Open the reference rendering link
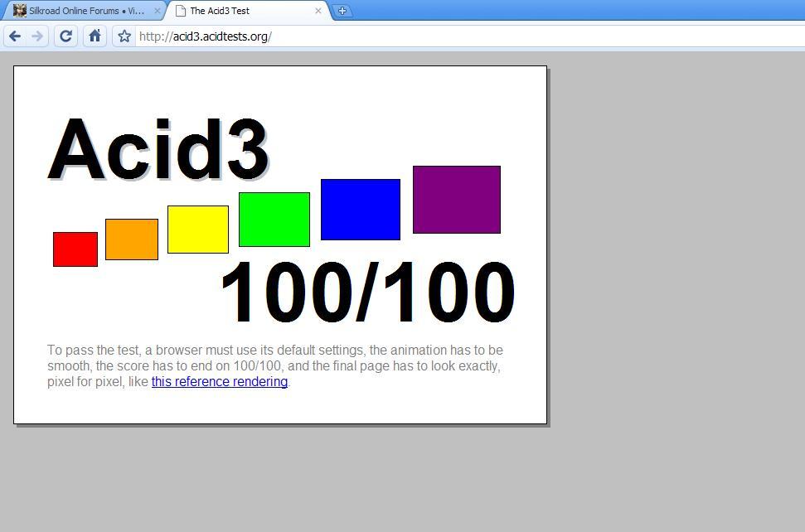805x532 pixels. pyautogui.click(x=219, y=381)
